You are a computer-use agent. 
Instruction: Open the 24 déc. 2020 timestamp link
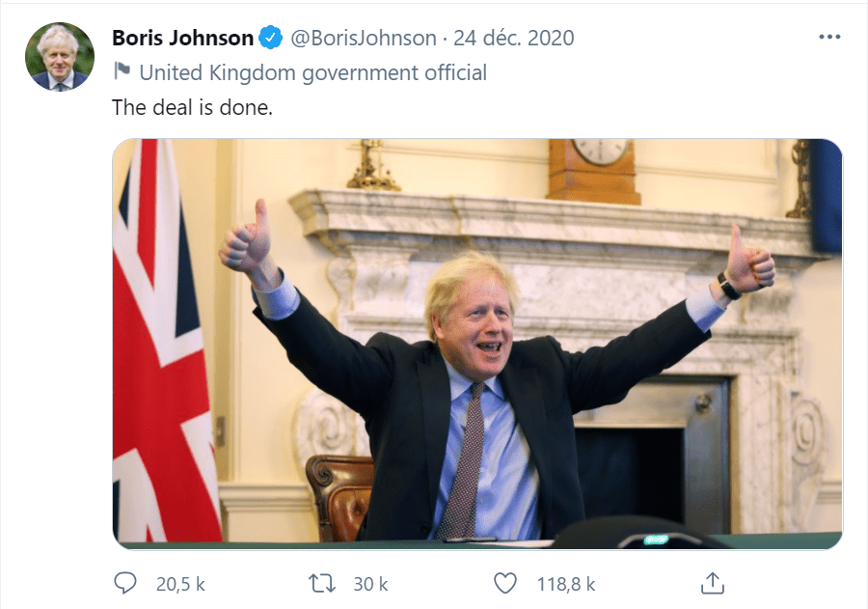pos(514,39)
